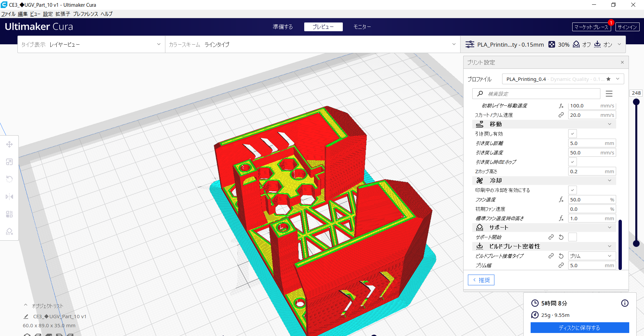Close the プリント設定 panel
The width and height of the screenshot is (644, 336).
[x=622, y=62]
